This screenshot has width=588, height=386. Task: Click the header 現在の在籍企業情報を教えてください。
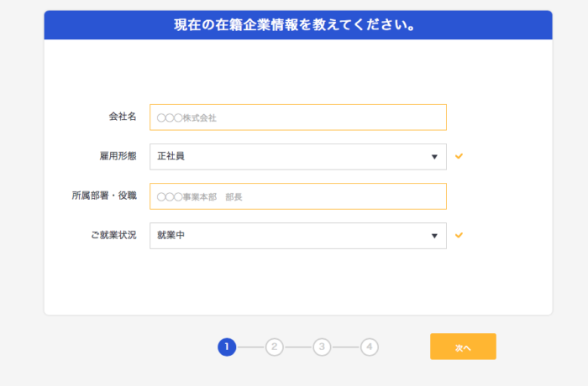coord(295,25)
